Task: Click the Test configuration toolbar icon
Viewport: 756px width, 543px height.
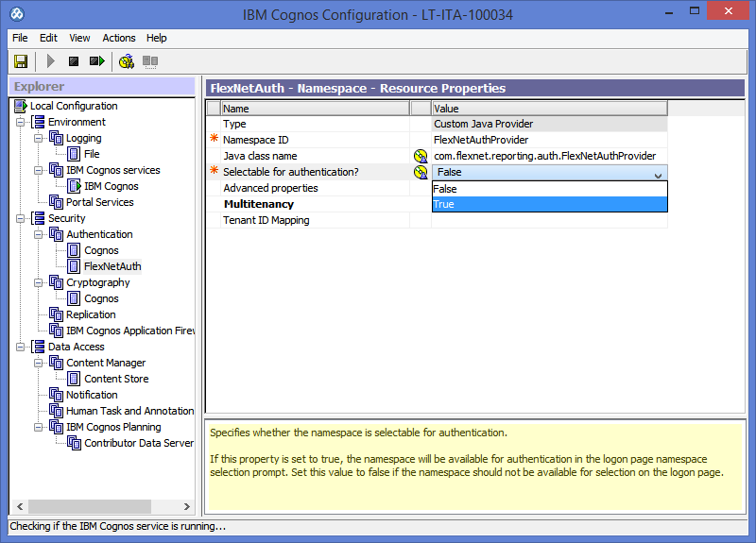Action: pyautogui.click(x=127, y=61)
